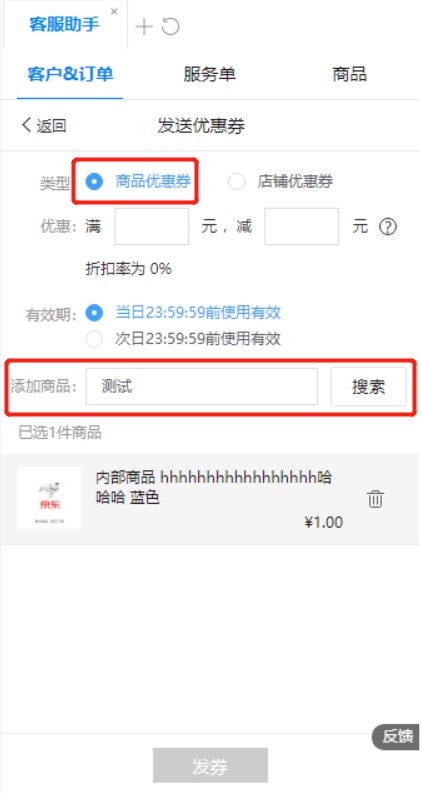Open the help question mark icon
The width and height of the screenshot is (421, 793).
pyautogui.click(x=388, y=227)
